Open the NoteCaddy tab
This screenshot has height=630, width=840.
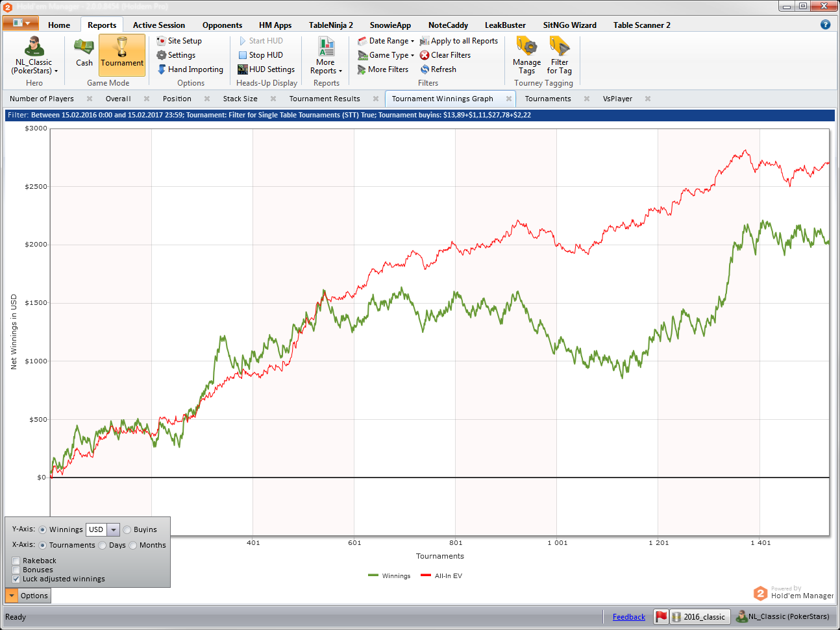448,25
